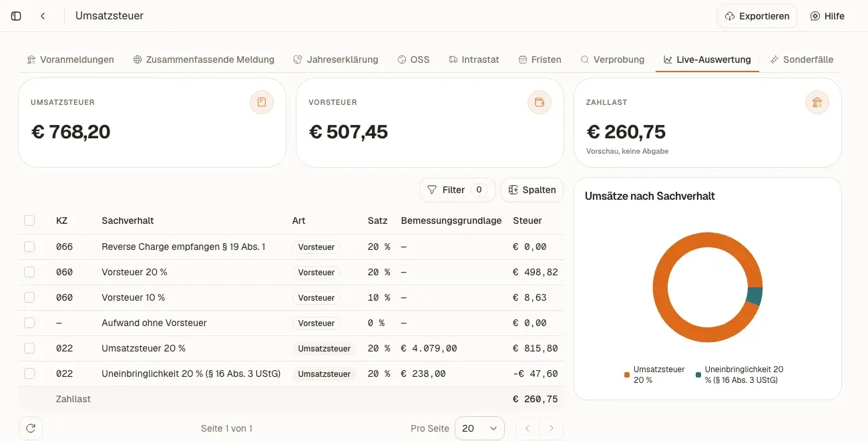Tick checkbox for Vorsteuer 10 % row

click(x=29, y=297)
